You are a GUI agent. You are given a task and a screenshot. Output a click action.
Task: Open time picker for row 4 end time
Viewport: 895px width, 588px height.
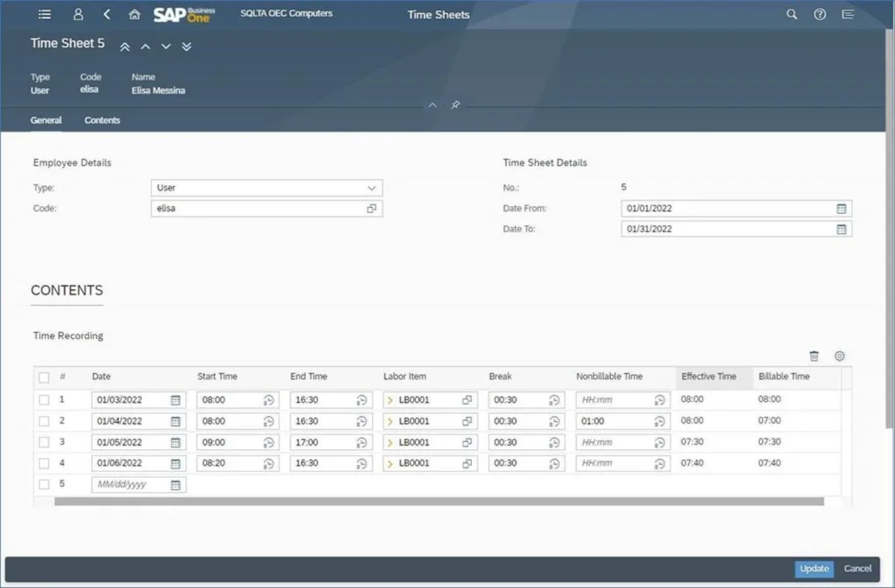(361, 464)
